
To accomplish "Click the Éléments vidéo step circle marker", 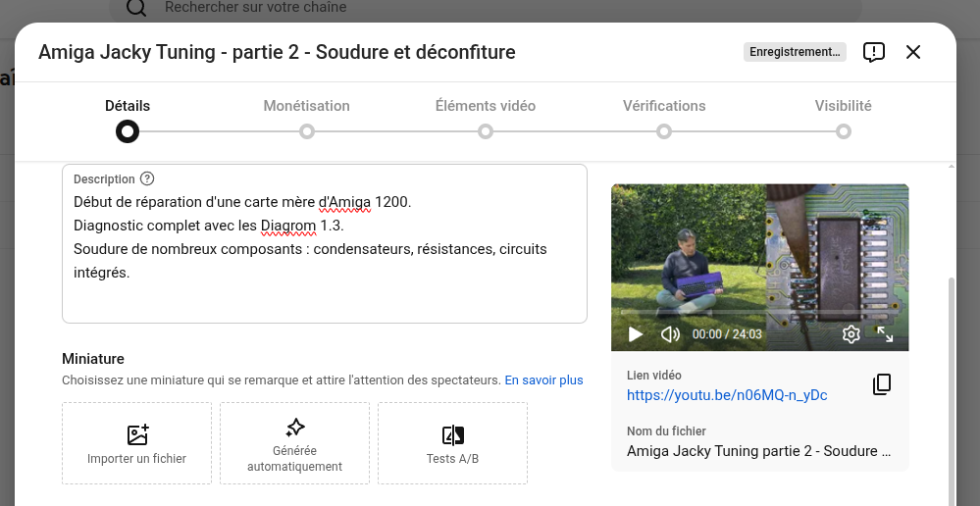I will tap(486, 131).
